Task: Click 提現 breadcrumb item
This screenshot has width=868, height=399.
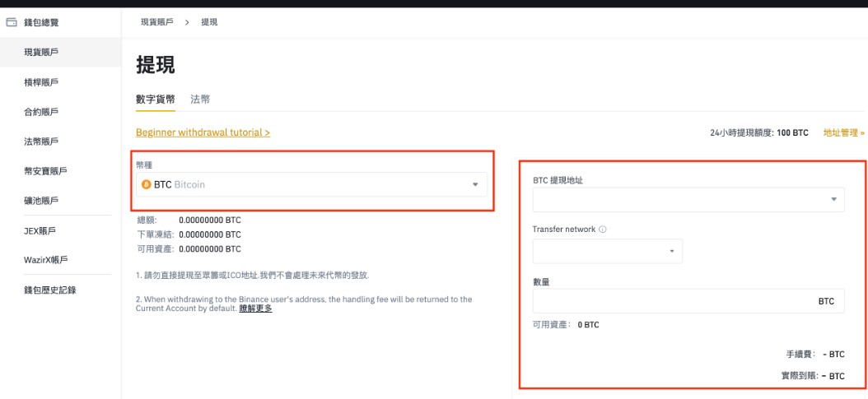Action: pyautogui.click(x=209, y=22)
